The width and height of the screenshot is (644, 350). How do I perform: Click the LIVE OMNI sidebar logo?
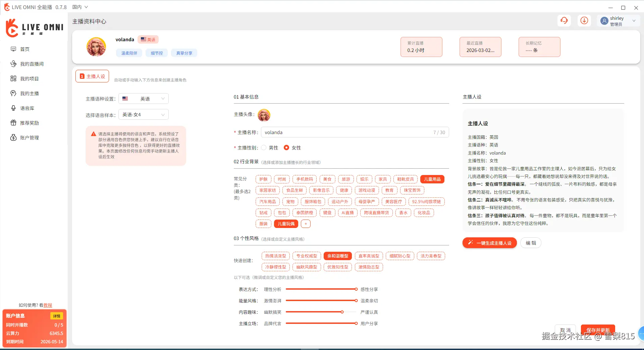[x=35, y=28]
